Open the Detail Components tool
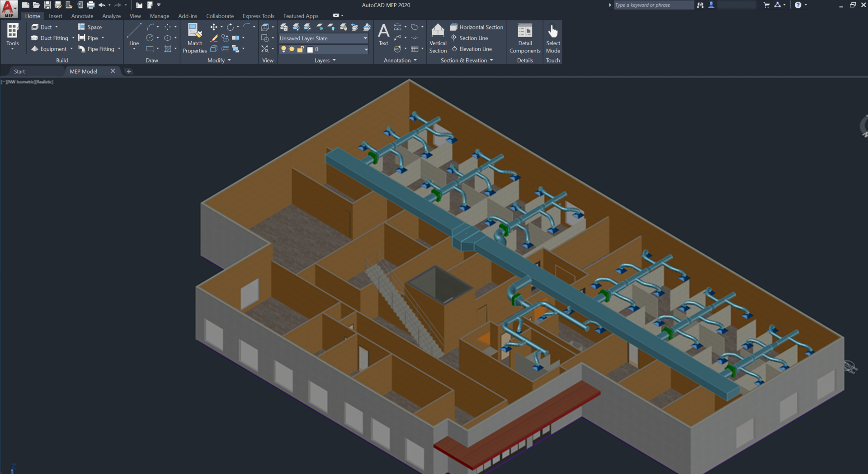868x474 pixels. pyautogui.click(x=525, y=38)
